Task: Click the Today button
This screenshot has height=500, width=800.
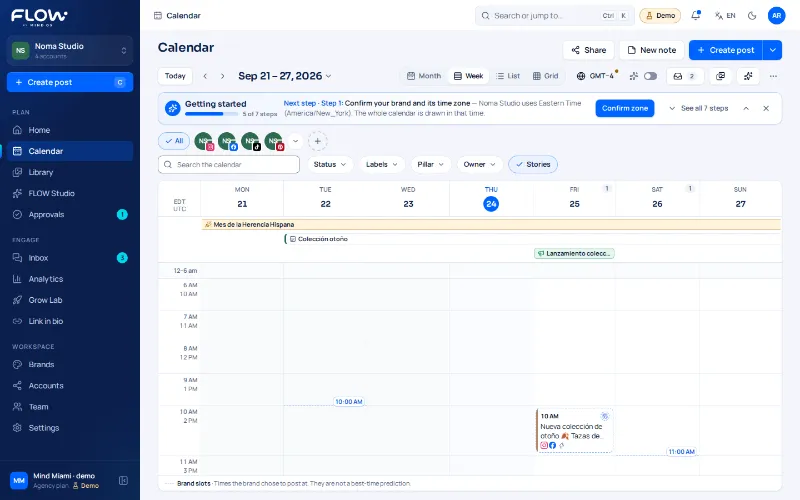Action: (x=175, y=76)
